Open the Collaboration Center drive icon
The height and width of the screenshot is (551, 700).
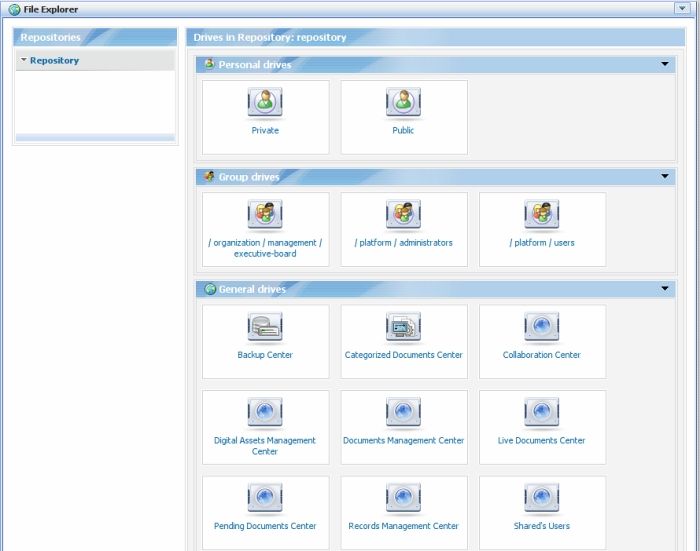(x=542, y=327)
